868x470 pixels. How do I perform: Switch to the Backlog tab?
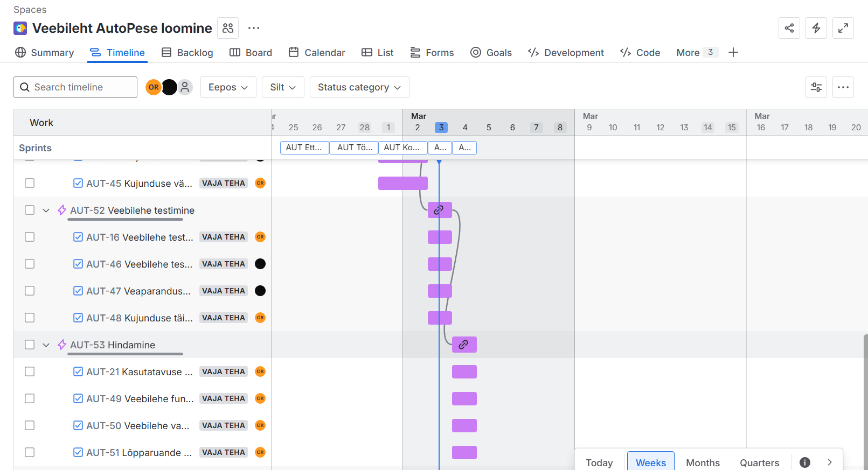pos(188,52)
